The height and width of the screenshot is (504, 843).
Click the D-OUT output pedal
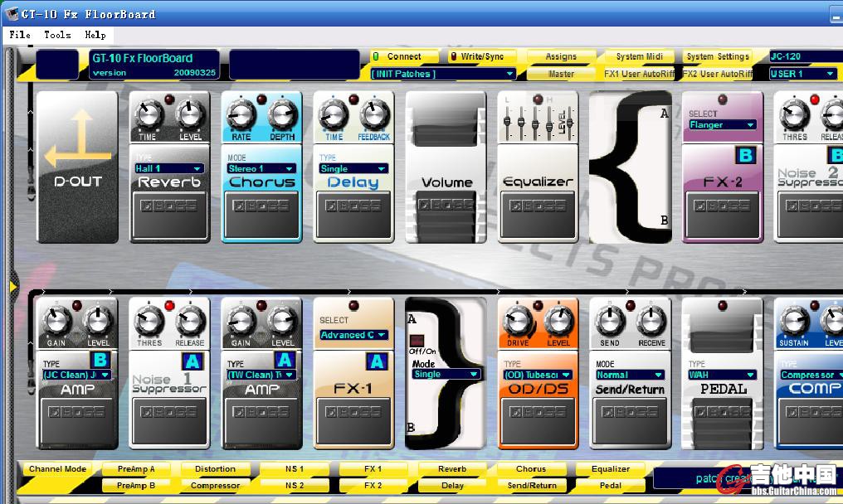point(77,167)
